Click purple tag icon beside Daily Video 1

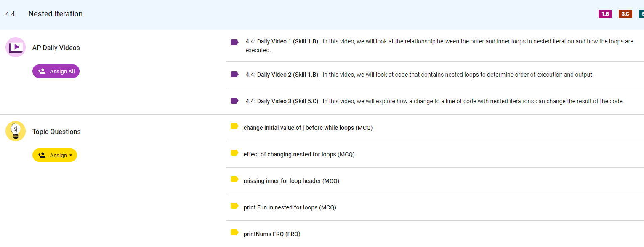coord(234,42)
